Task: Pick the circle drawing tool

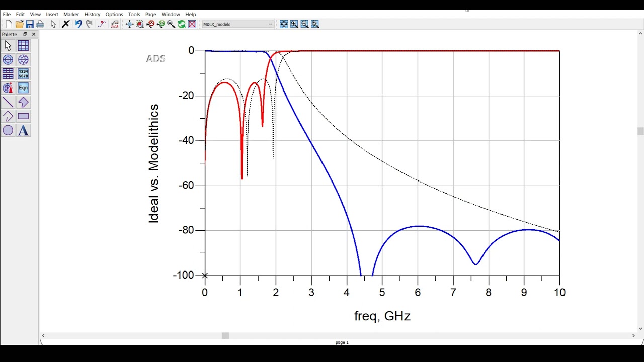Action: [x=8, y=130]
